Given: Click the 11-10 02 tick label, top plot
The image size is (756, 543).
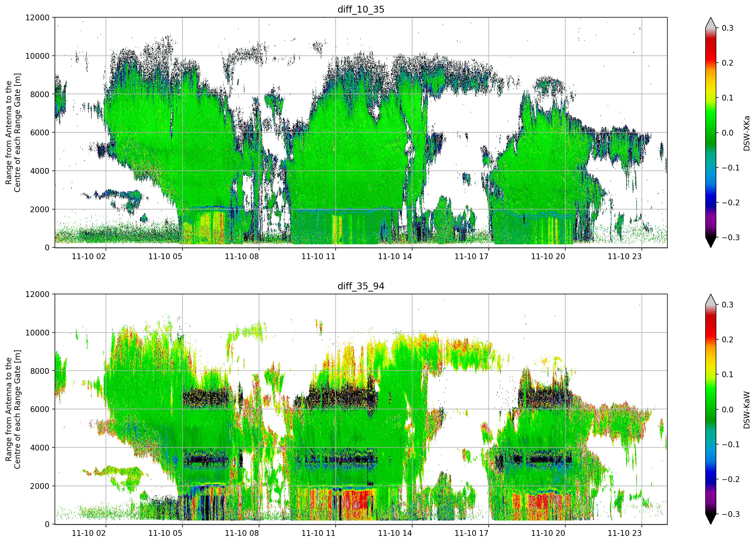Looking at the screenshot, I should pos(89,256).
